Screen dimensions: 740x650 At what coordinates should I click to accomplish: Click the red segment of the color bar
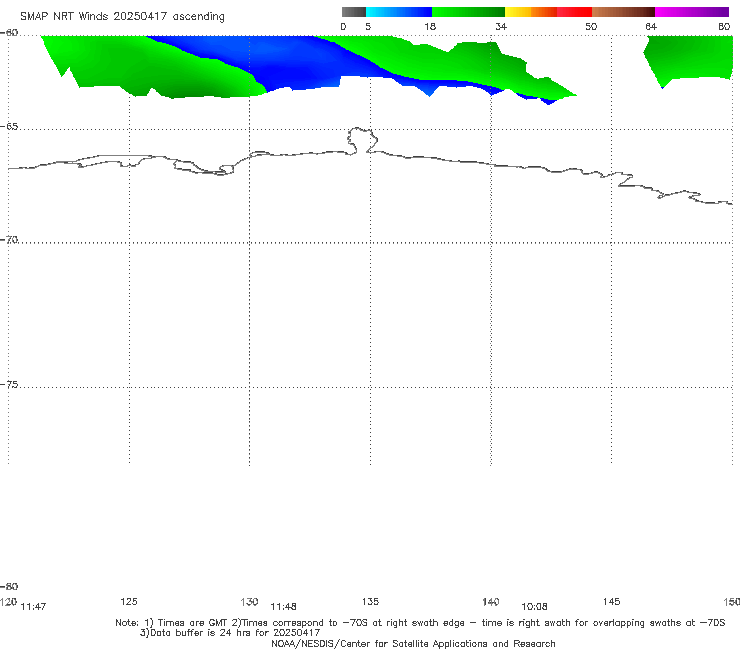(x=574, y=12)
